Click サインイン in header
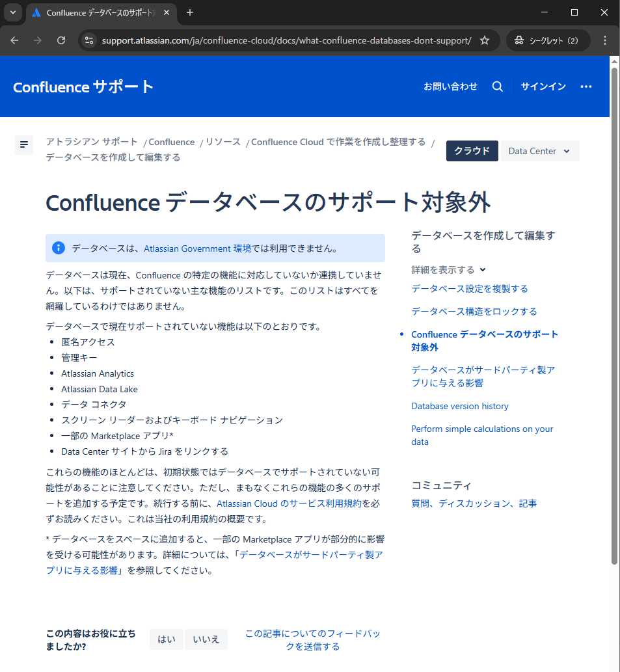The image size is (620, 672). [543, 87]
